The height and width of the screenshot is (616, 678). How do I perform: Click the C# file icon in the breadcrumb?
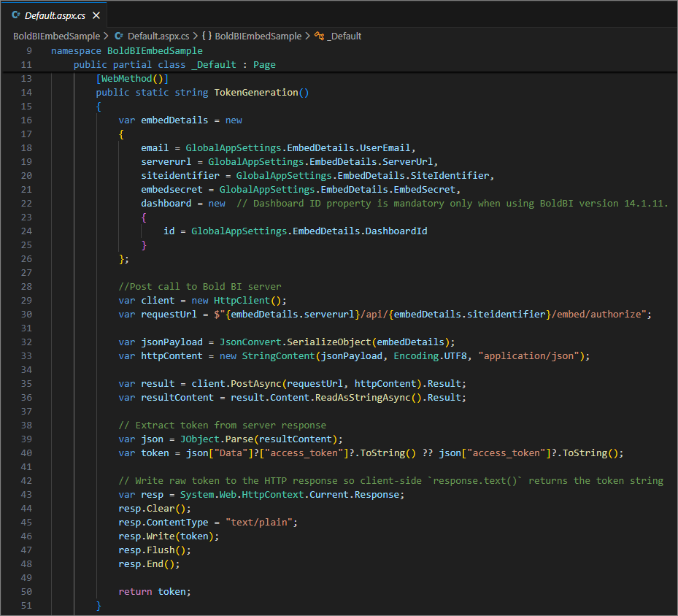click(x=120, y=36)
